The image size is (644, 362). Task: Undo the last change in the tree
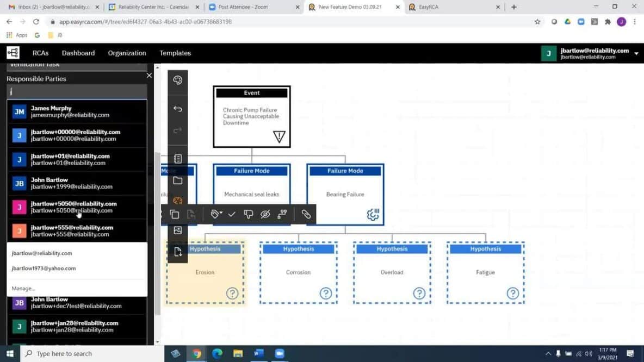(177, 109)
